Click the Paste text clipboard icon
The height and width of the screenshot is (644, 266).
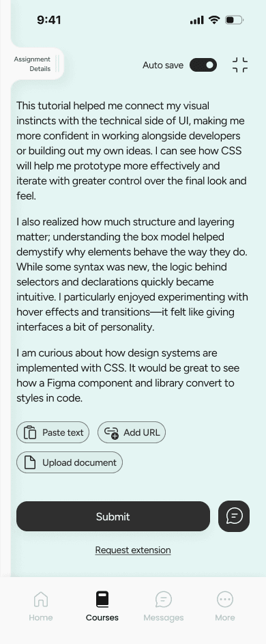tap(30, 432)
